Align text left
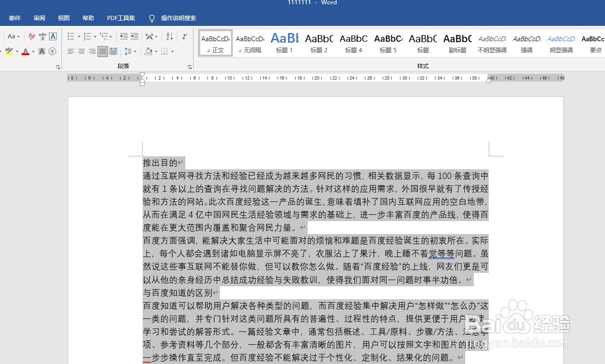Image resolution: width=605 pixels, height=364 pixels. click(71, 51)
